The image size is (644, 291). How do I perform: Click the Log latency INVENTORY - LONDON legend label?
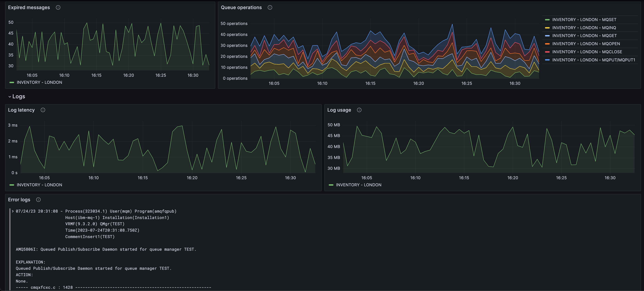(39, 185)
